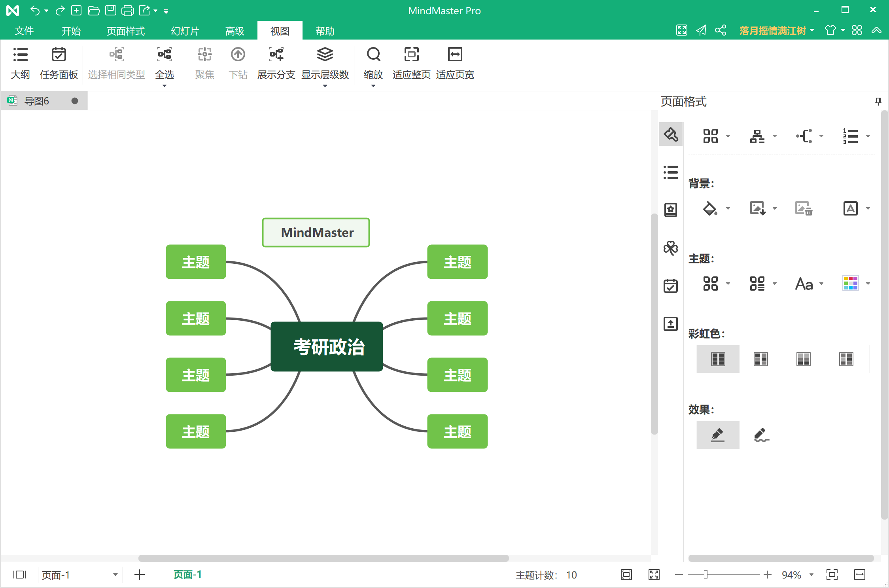
Task: Click user account 落月摇情满江树
Action: pos(773,30)
